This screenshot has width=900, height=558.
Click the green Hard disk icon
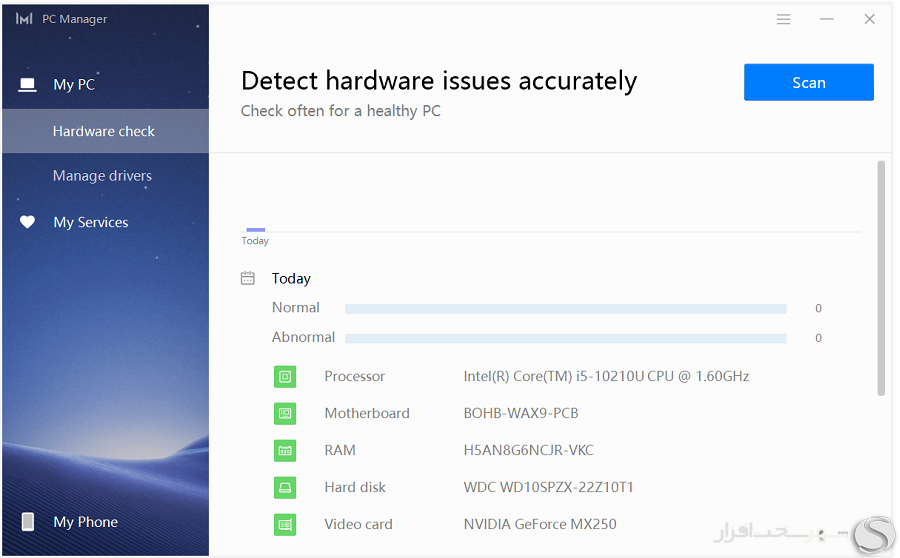[x=285, y=487]
